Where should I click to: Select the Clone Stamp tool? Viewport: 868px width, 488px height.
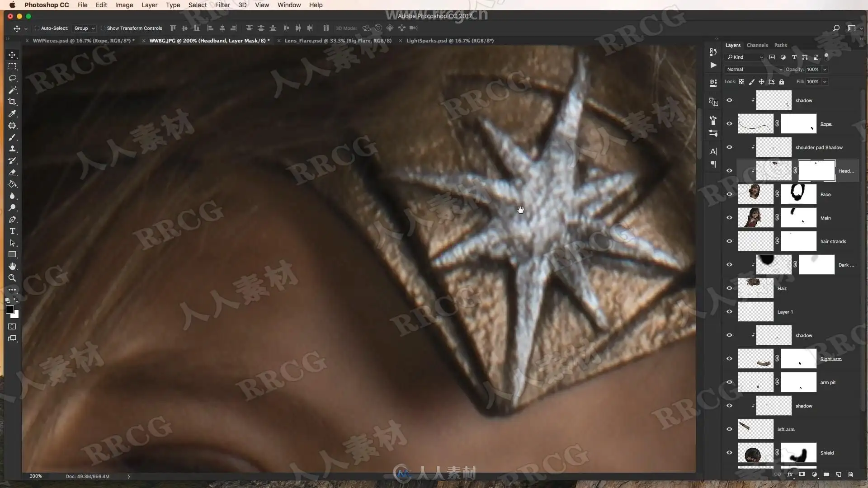click(12, 149)
